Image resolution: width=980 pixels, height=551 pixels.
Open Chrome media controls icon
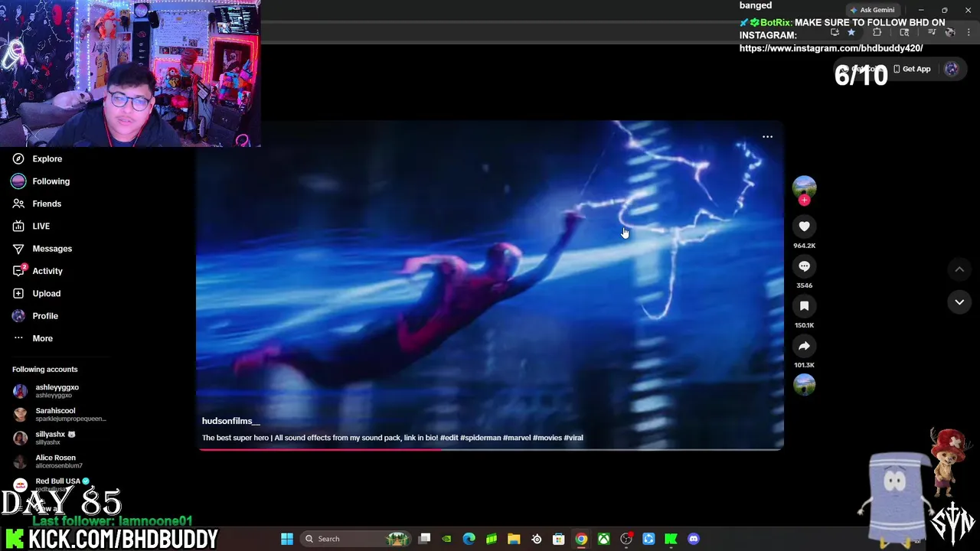pos(932,32)
